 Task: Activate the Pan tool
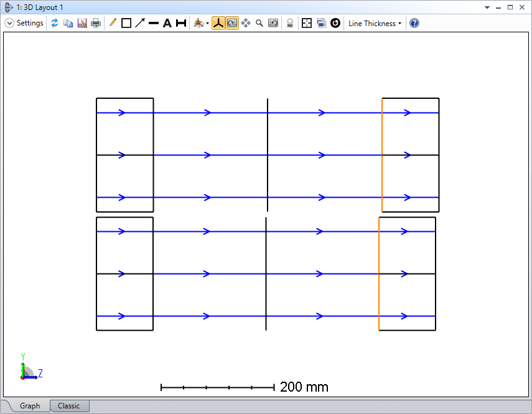tap(245, 23)
